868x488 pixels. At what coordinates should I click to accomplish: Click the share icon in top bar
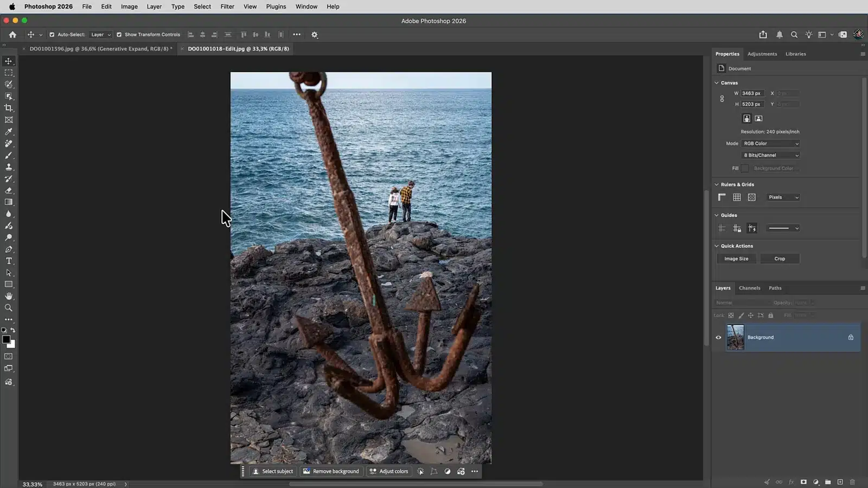tap(763, 35)
